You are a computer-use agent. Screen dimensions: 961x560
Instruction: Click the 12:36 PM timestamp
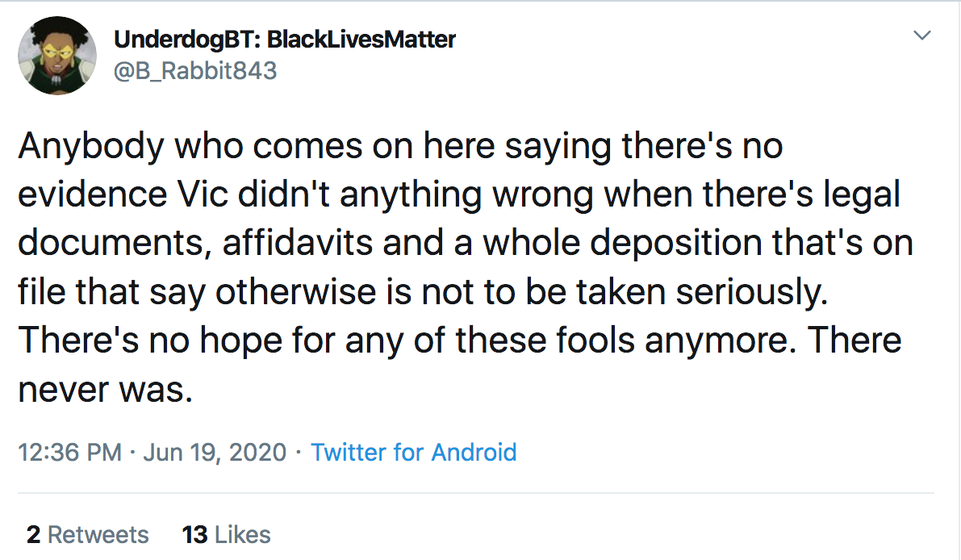click(70, 452)
